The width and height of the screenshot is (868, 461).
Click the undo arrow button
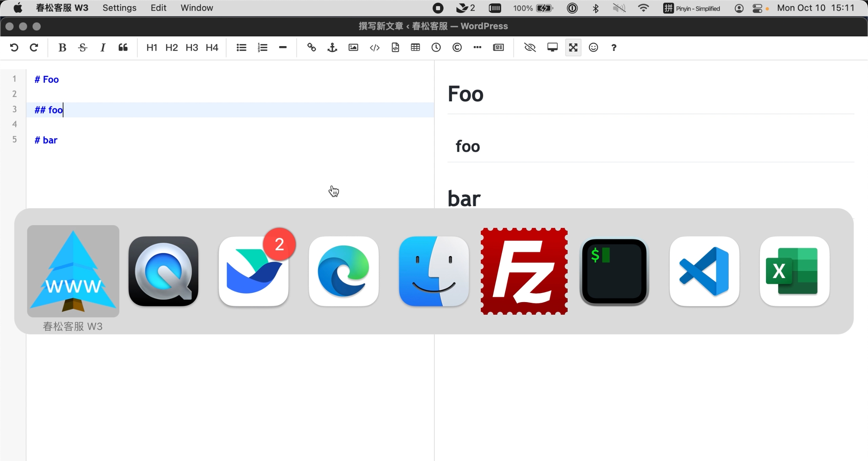[14, 48]
